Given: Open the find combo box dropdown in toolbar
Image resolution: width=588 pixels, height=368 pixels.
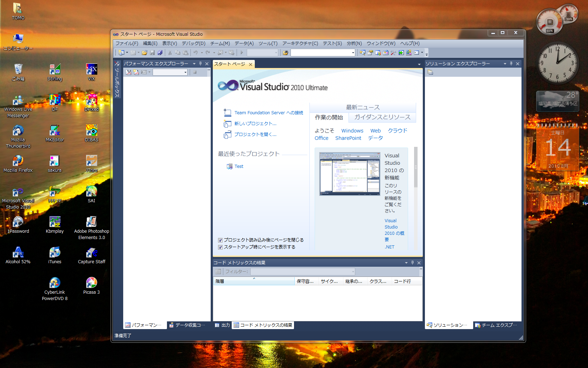Looking at the screenshot, I should pos(353,53).
